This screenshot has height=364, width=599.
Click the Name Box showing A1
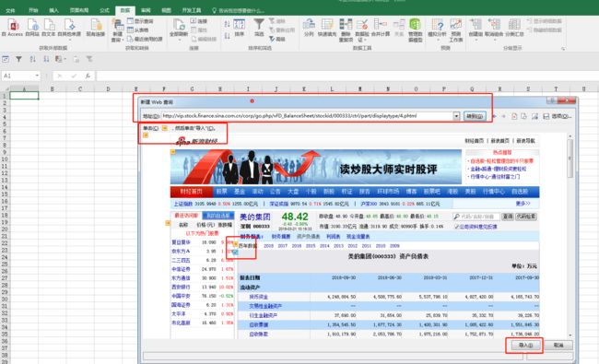point(18,76)
